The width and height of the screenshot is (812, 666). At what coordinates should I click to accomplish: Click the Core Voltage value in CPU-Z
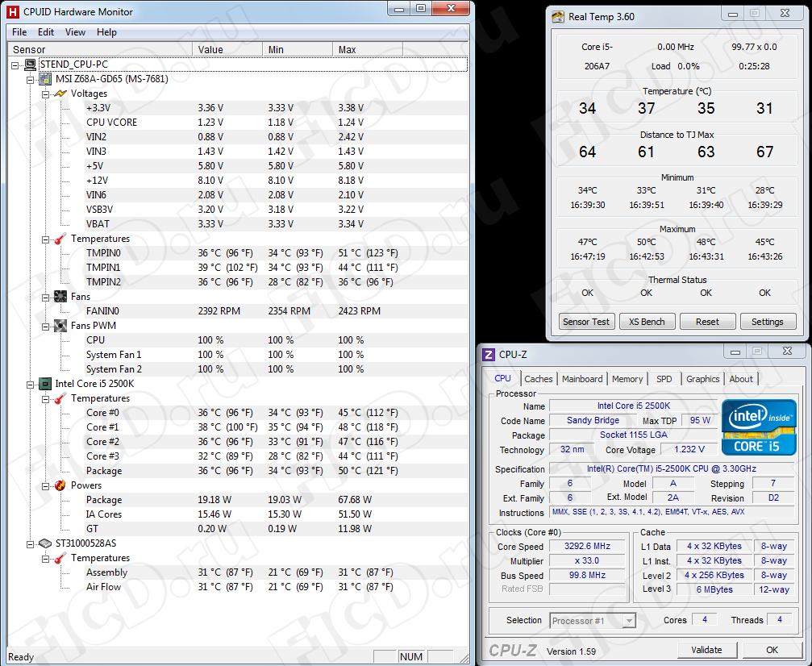(689, 449)
